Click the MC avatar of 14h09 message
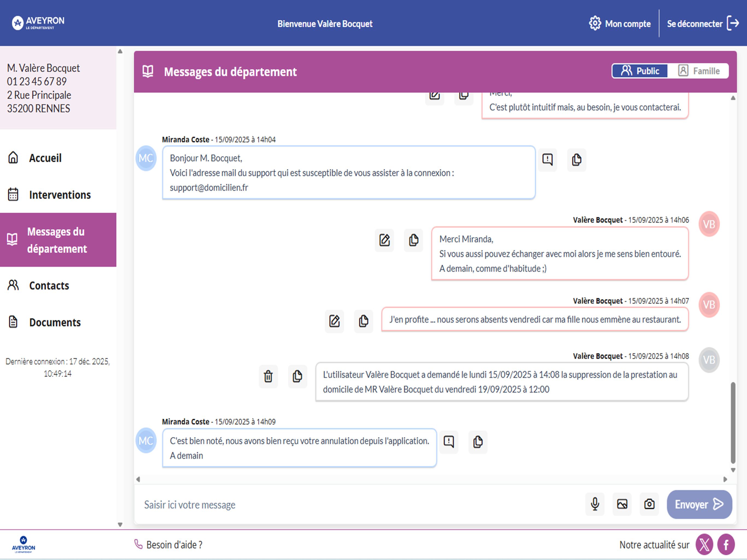The width and height of the screenshot is (747, 560). tap(146, 441)
